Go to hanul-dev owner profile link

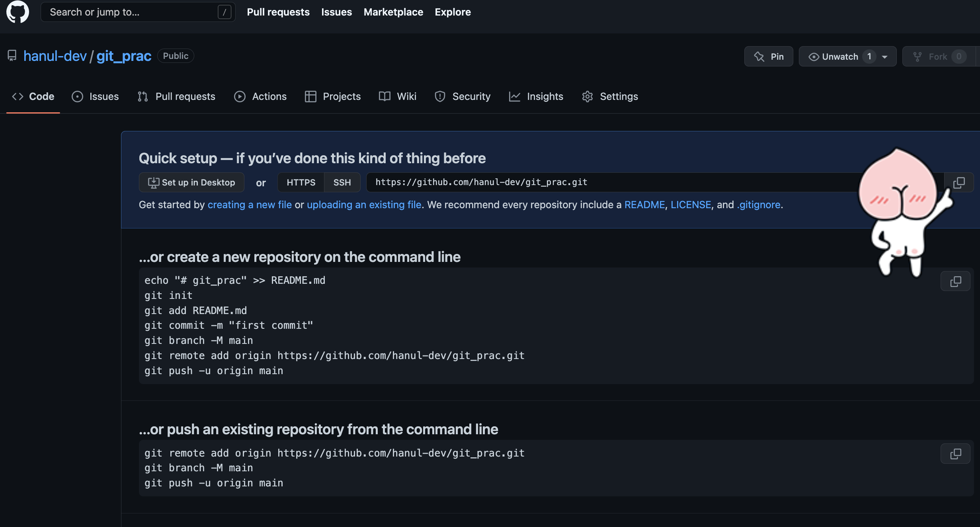point(55,56)
